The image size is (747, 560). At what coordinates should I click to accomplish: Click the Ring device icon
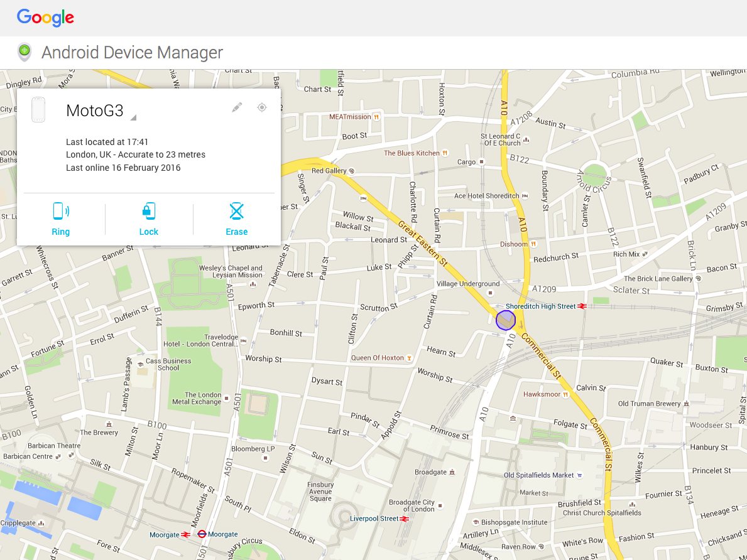pos(61,211)
